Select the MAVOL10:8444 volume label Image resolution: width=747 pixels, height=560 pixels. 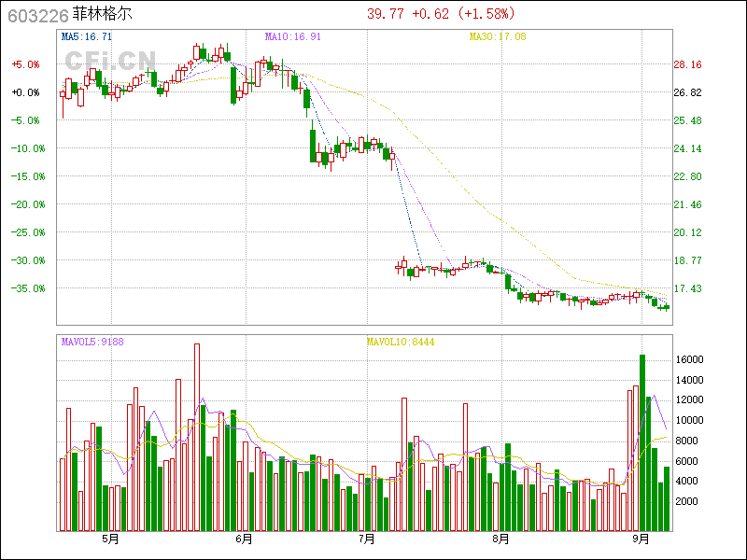click(x=400, y=342)
